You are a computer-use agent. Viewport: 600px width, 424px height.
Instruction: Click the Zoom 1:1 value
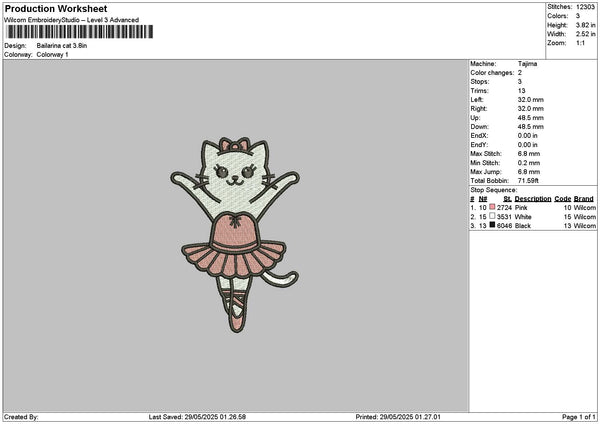tap(580, 43)
